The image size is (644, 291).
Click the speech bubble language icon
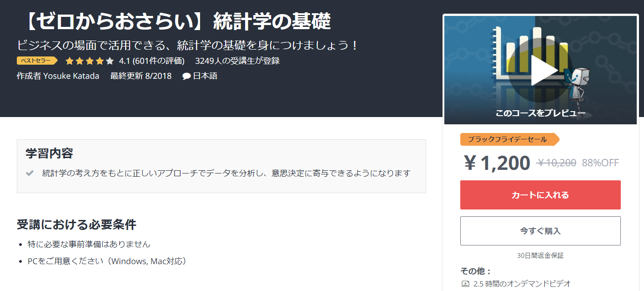click(x=186, y=76)
